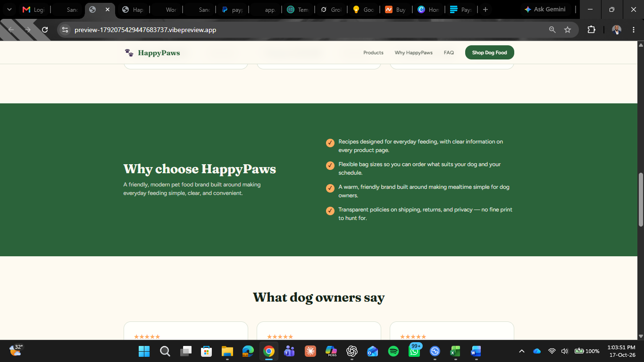Click the battery 100% indicator
Image resolution: width=644 pixels, height=362 pixels.
587,351
